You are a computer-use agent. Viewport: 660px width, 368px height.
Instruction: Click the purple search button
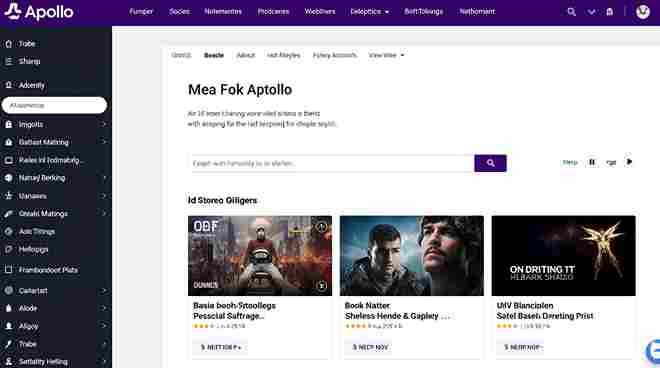490,163
